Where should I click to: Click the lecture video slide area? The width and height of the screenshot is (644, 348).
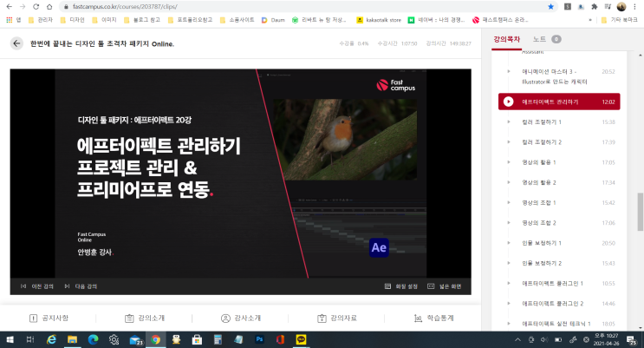pos(241,174)
